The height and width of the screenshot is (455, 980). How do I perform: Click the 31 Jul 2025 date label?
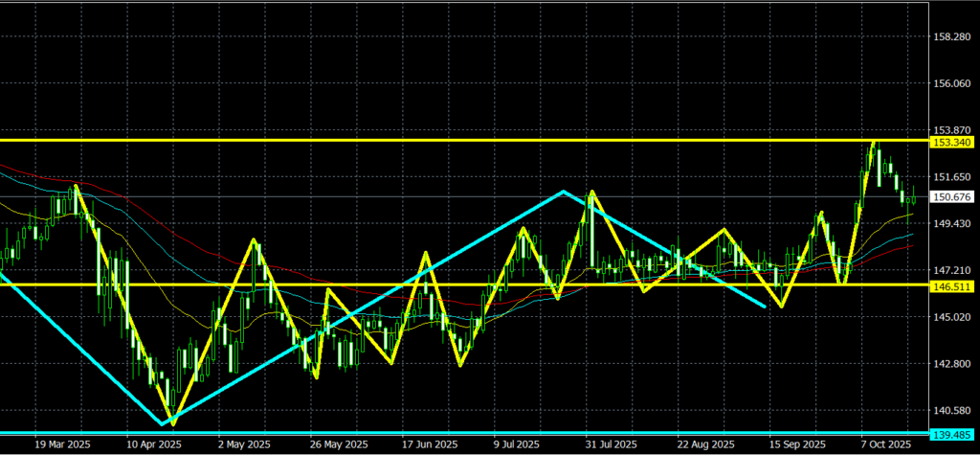(x=611, y=444)
